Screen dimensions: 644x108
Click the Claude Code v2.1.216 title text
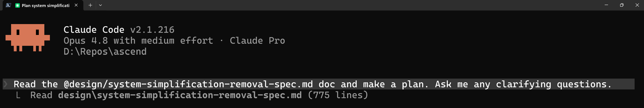[119, 30]
